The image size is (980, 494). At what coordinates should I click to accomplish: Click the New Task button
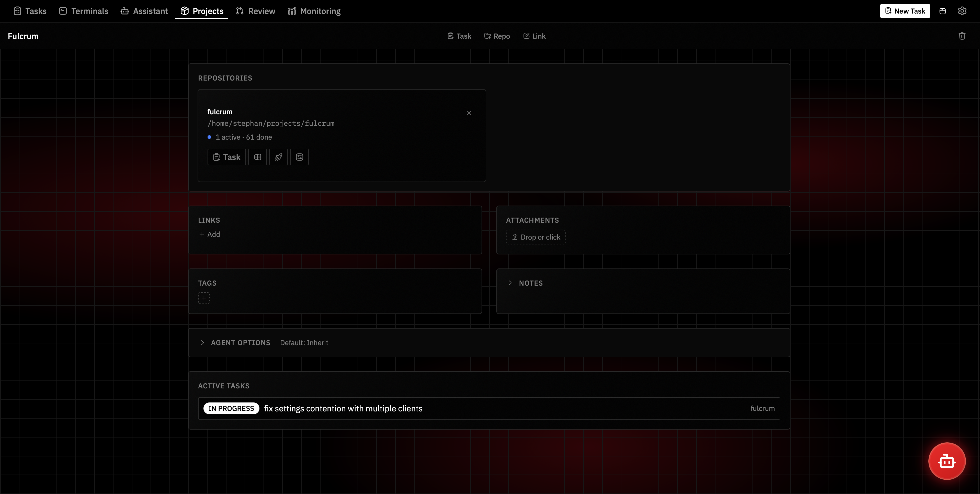(905, 11)
